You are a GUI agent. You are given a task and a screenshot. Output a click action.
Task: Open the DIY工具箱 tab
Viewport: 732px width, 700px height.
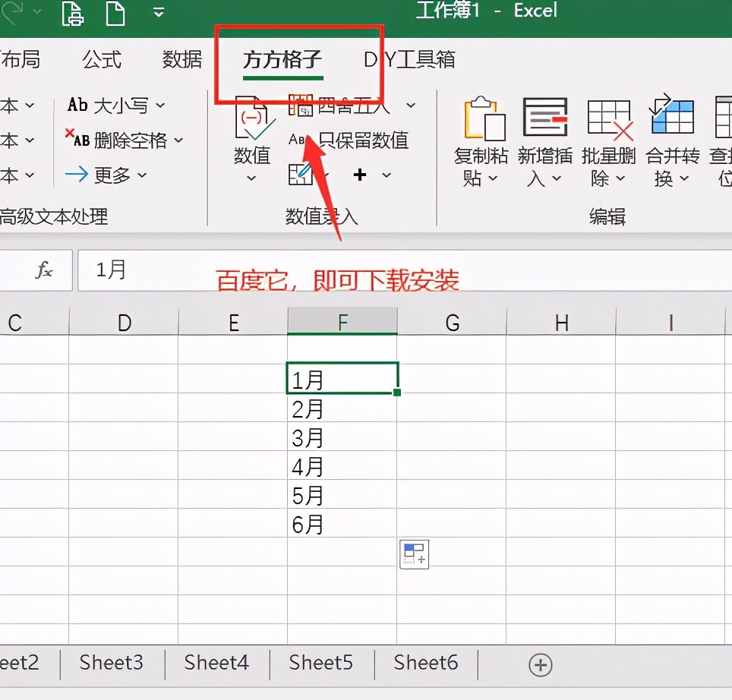coord(409,60)
